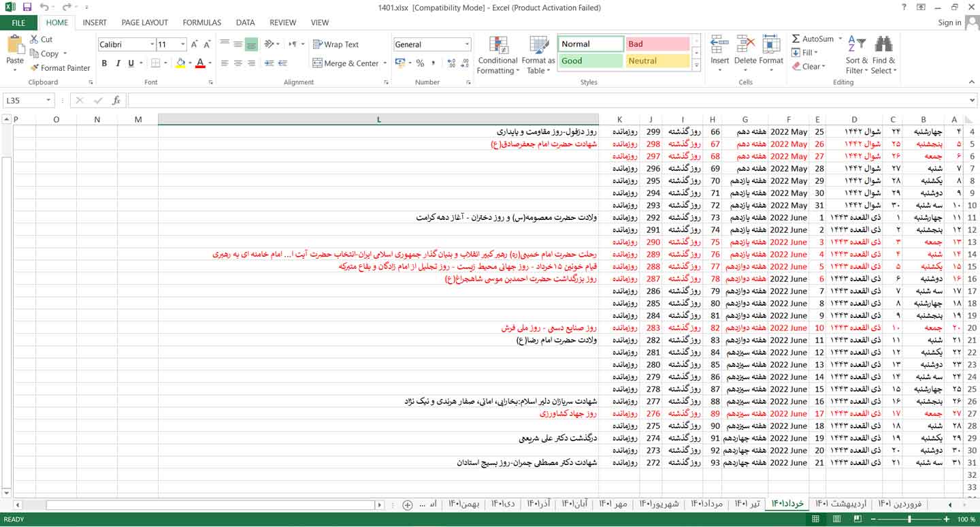Toggle Italic formatting
The image size is (980, 527).
tap(118, 63)
